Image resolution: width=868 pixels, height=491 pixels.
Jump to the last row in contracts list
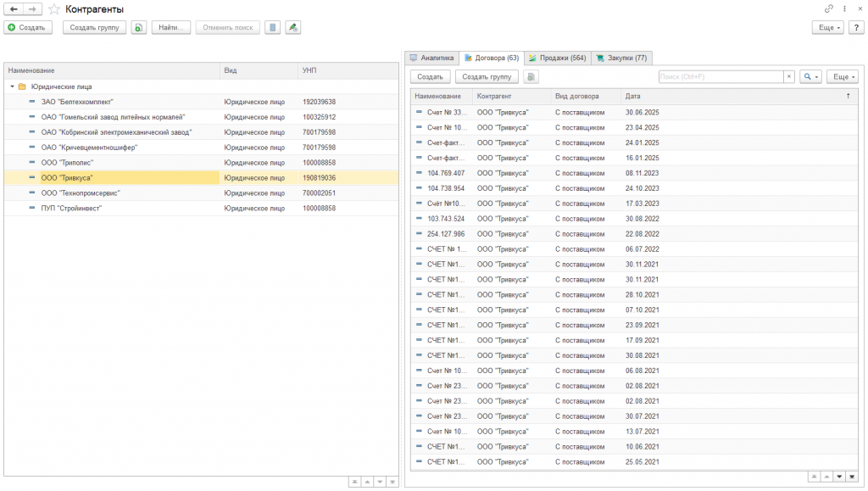coord(854,477)
